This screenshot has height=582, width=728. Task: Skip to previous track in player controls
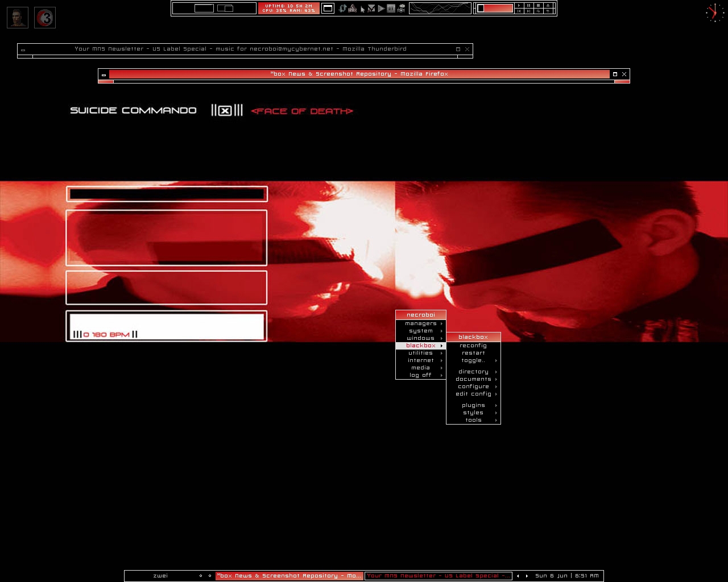click(519, 11)
